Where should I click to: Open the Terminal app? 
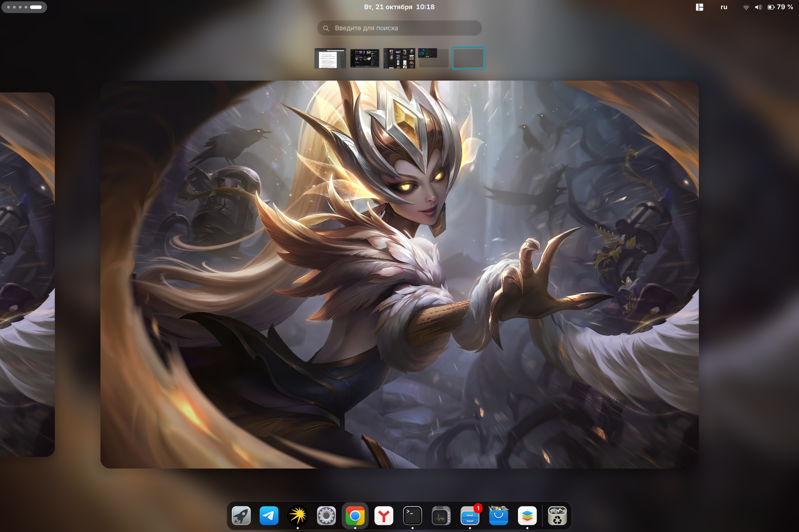412,516
